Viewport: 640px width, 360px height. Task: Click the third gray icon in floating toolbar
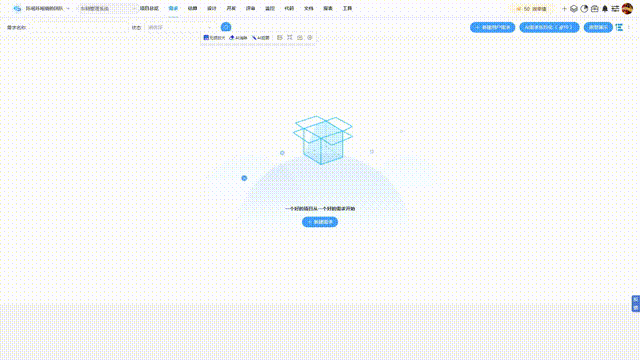(300, 38)
